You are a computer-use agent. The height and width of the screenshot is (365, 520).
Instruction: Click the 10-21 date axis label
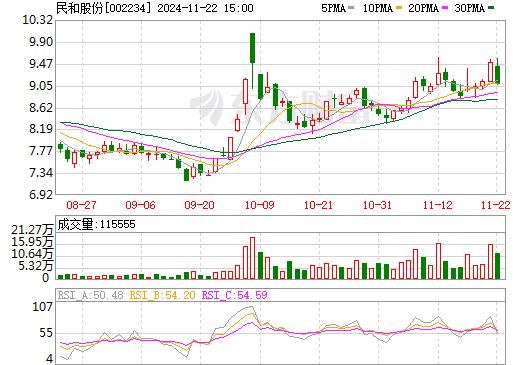click(x=319, y=205)
